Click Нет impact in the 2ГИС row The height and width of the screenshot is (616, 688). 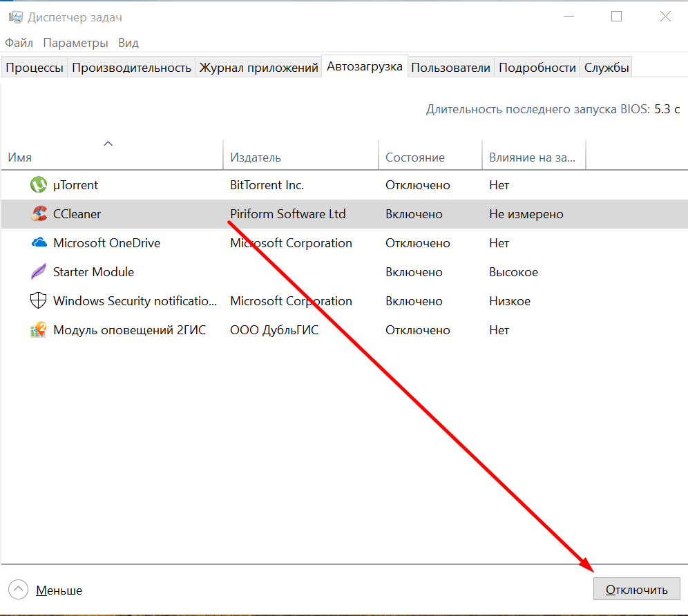tap(499, 329)
